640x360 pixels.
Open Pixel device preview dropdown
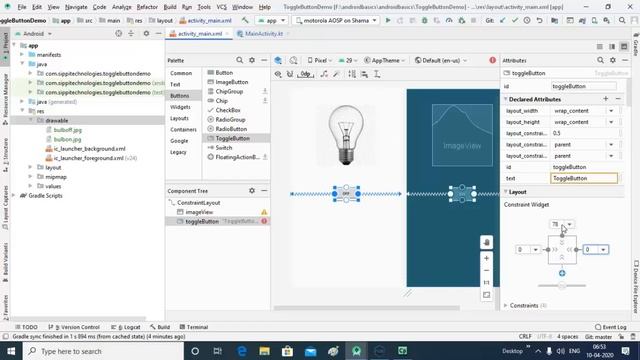(x=320, y=60)
